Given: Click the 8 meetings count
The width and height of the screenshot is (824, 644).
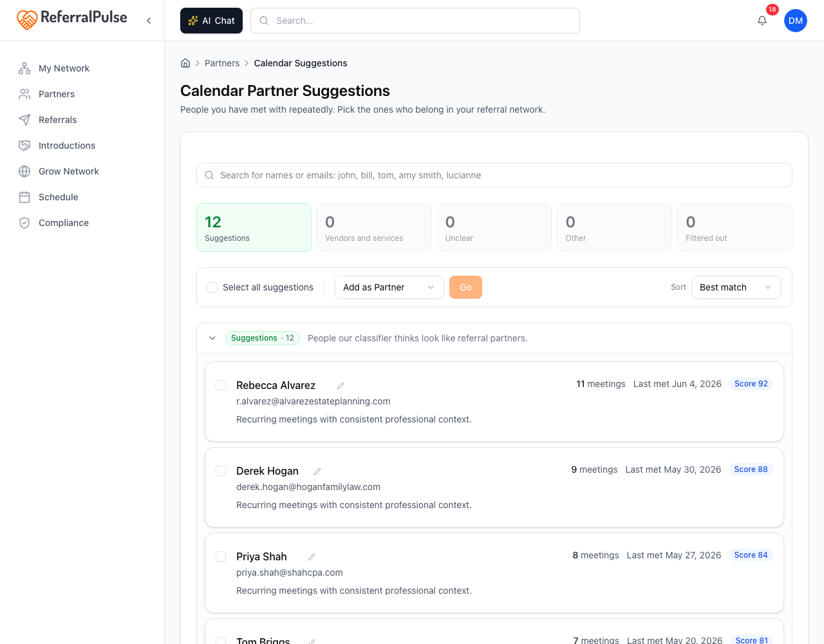Looking at the screenshot, I should [595, 555].
